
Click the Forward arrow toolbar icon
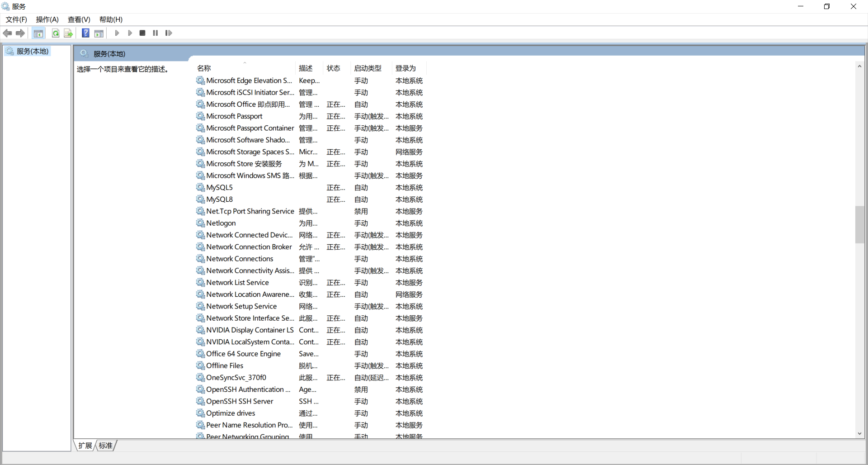(x=20, y=33)
